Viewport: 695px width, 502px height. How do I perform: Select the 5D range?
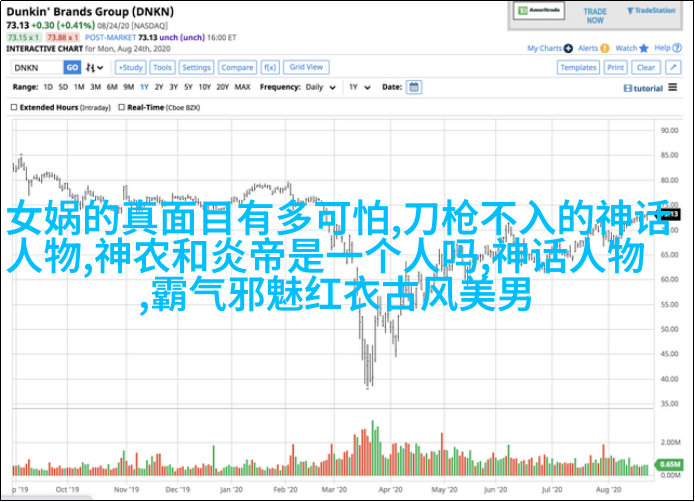coord(63,87)
